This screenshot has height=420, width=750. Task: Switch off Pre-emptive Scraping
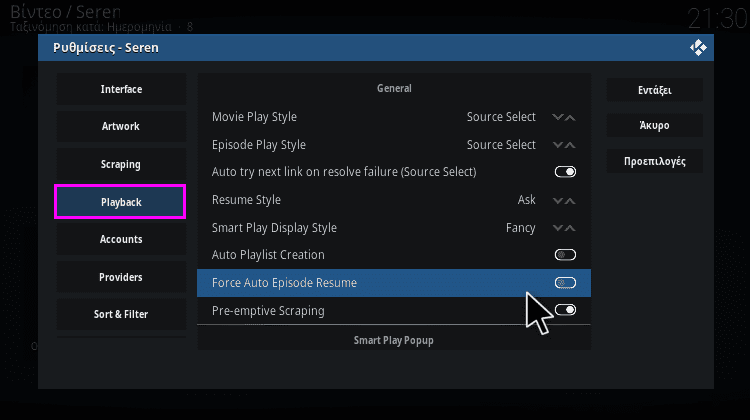(565, 310)
